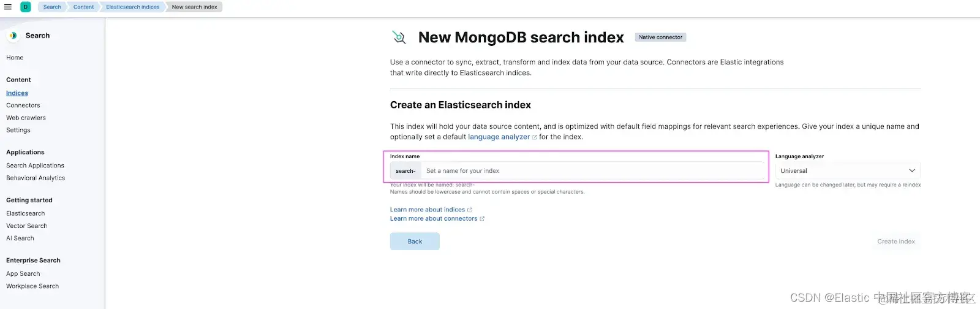Open Behavioral Analytics sidebar item
The width and height of the screenshot is (980, 309).
(36, 178)
